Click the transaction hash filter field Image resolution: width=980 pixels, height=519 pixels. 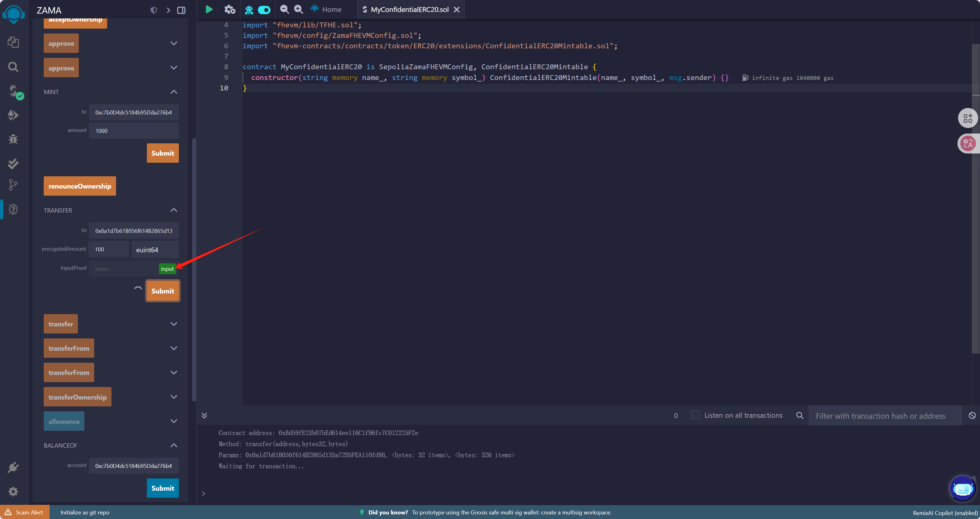pos(885,416)
